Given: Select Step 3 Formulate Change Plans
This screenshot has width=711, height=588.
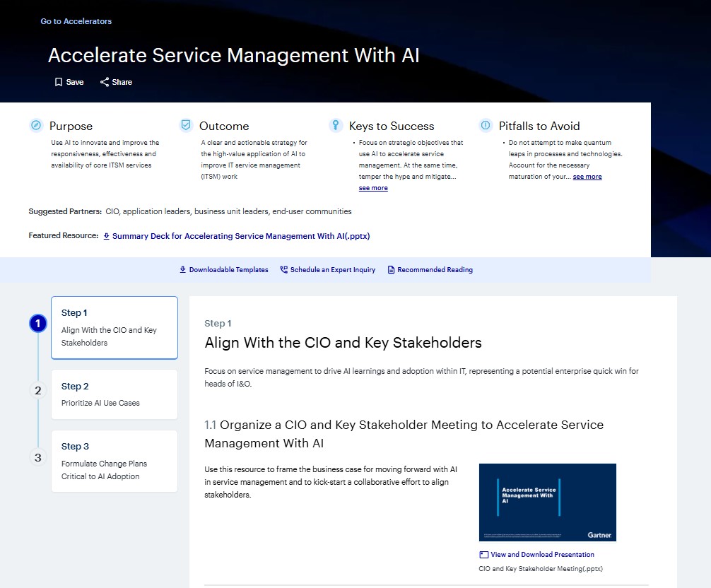Looking at the screenshot, I should point(114,461).
